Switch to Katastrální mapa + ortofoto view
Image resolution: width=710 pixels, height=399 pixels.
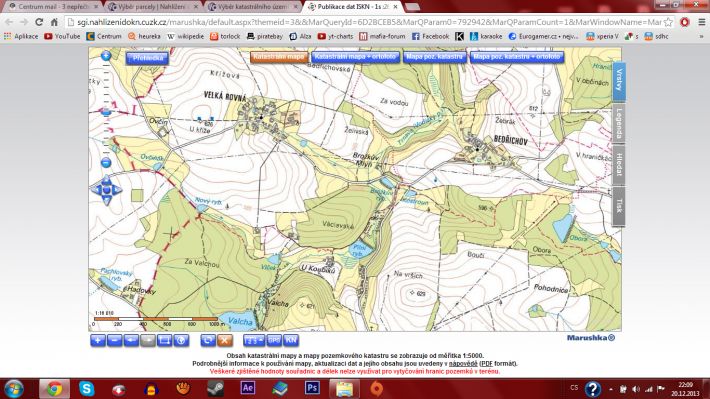pyautogui.click(x=355, y=57)
